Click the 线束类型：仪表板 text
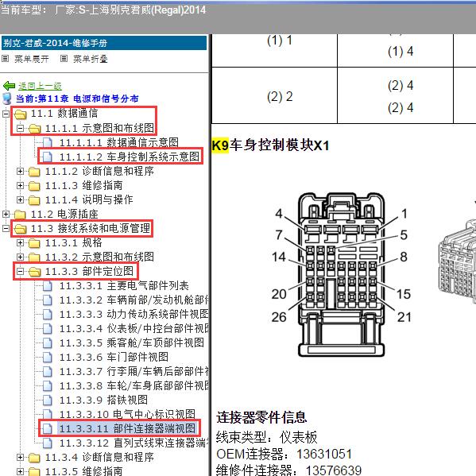The width and height of the screenshot is (476, 476). pos(266,437)
